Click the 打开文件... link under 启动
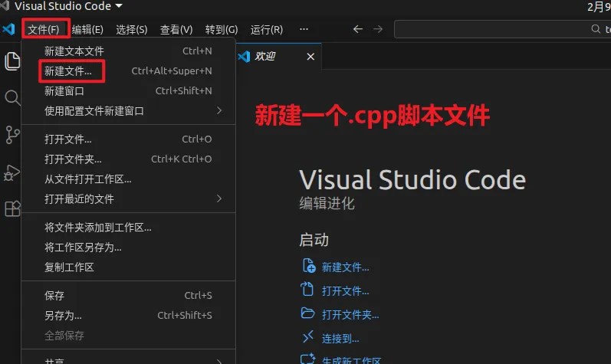The width and height of the screenshot is (611, 364). click(345, 290)
